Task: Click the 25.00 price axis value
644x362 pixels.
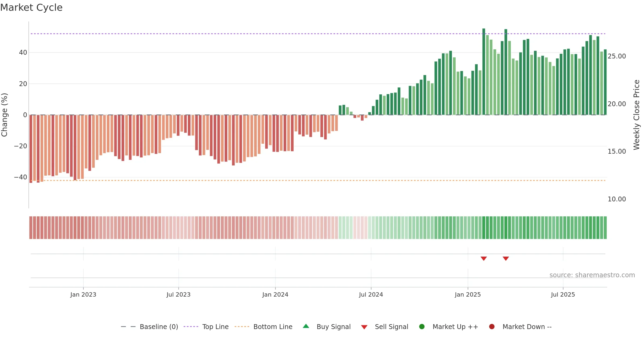Action: click(x=617, y=56)
